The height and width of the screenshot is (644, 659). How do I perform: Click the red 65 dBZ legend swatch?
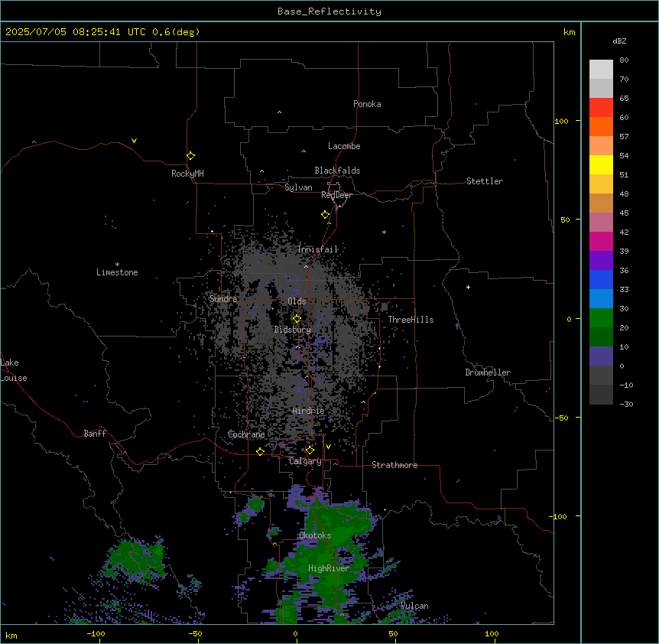pyautogui.click(x=601, y=108)
